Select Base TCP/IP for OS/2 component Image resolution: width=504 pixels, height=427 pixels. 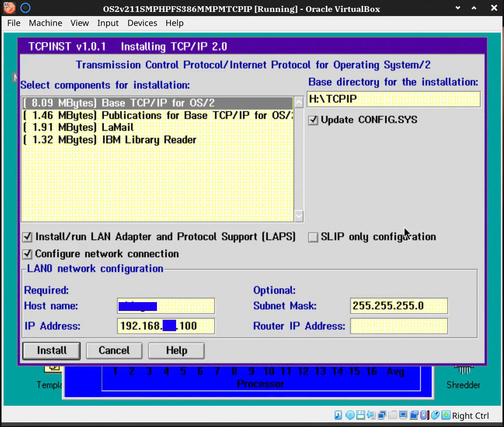click(x=157, y=103)
